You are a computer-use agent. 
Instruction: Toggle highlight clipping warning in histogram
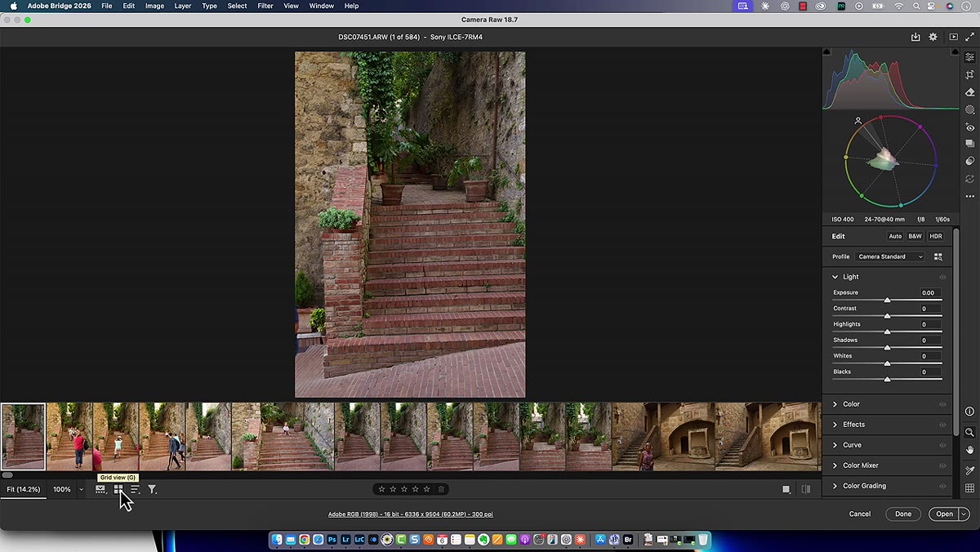[x=955, y=52]
